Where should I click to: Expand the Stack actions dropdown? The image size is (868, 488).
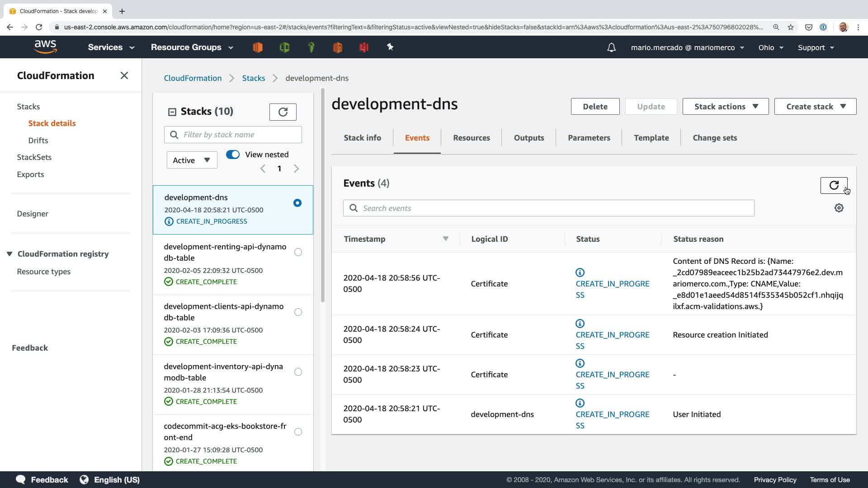(x=725, y=107)
